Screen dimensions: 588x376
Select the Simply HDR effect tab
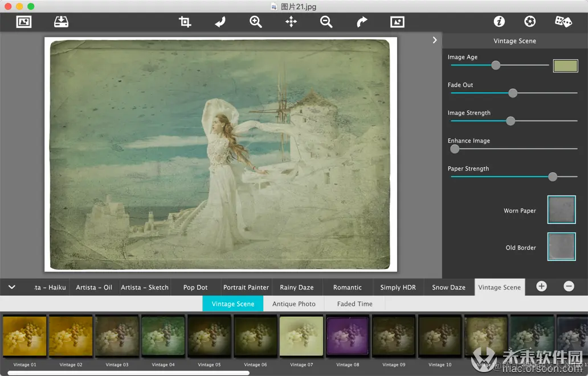click(x=398, y=288)
